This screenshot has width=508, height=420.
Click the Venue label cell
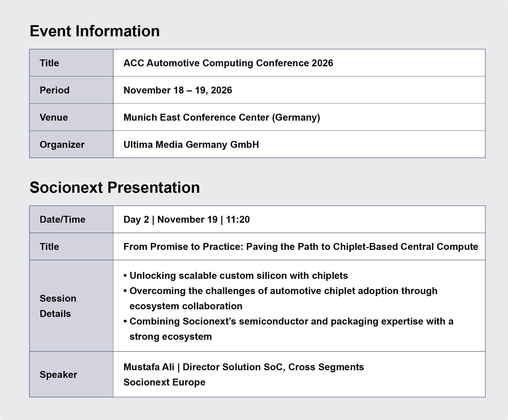[x=71, y=117]
